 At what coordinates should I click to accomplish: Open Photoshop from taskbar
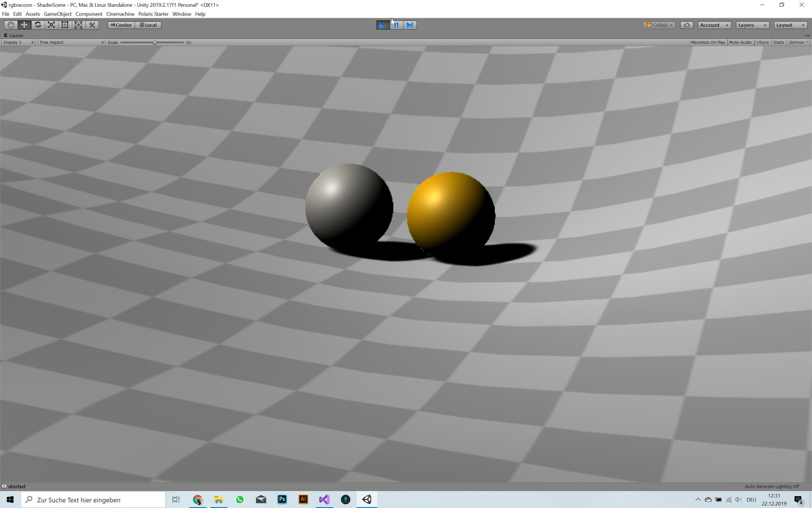click(x=282, y=500)
